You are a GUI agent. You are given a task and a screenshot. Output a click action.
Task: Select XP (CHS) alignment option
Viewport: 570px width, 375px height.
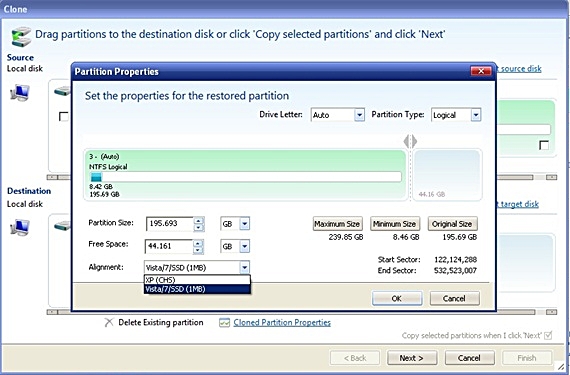(x=197, y=280)
